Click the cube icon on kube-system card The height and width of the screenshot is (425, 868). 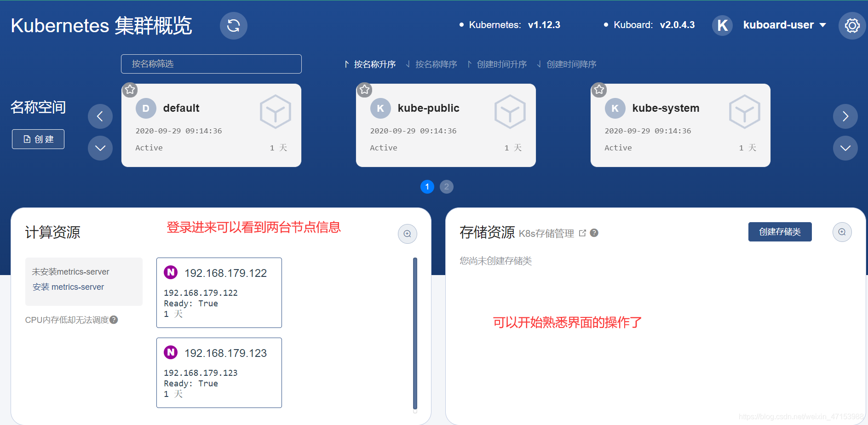[x=745, y=112]
